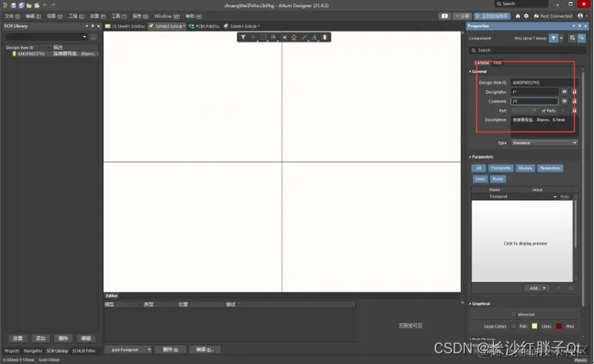This screenshot has width=594, height=364.
Task: Enable the Mirrored checkbox
Action: [513, 314]
